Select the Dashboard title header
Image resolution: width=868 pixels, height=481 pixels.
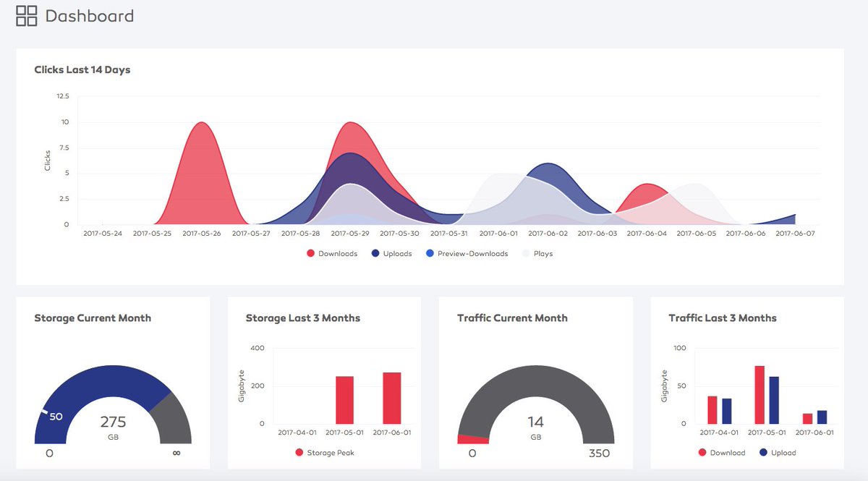90,16
